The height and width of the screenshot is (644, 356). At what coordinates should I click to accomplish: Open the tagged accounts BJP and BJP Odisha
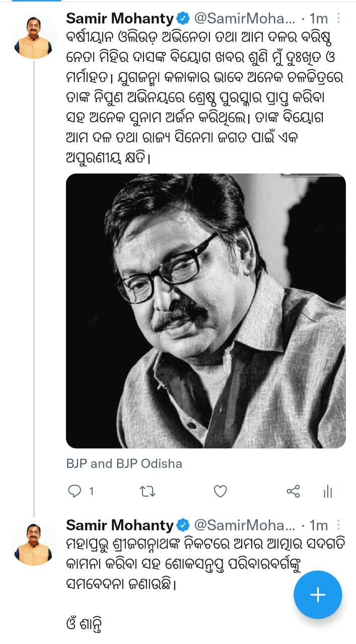pos(124,463)
